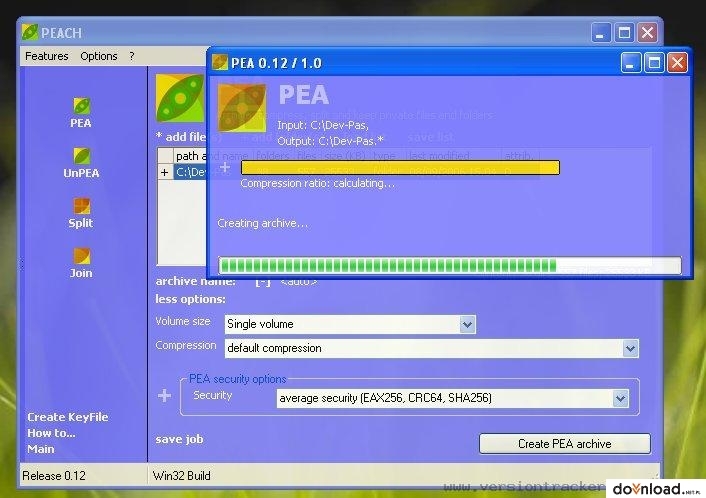Expand PEA security options with plus sign
This screenshot has height=498, width=706.
click(x=164, y=395)
